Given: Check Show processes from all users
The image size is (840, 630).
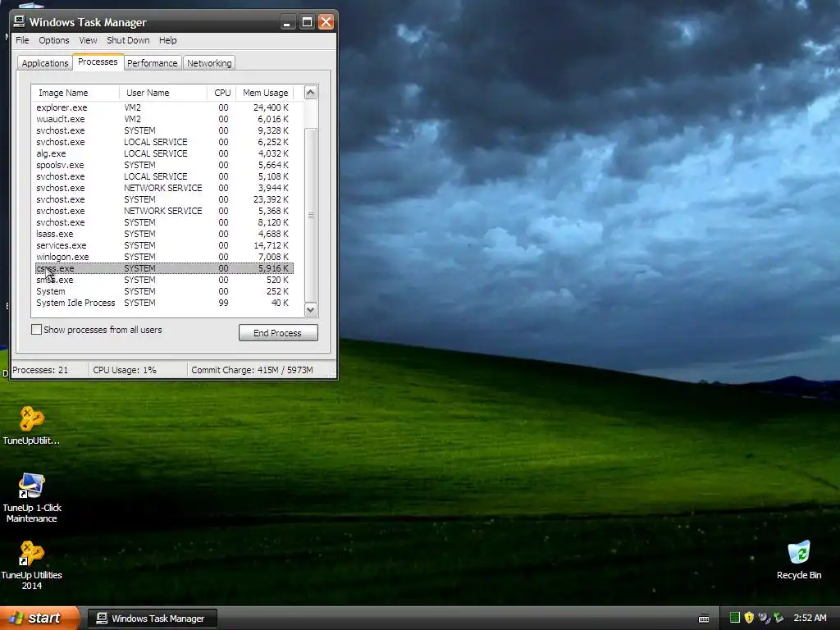Looking at the screenshot, I should click(x=36, y=330).
